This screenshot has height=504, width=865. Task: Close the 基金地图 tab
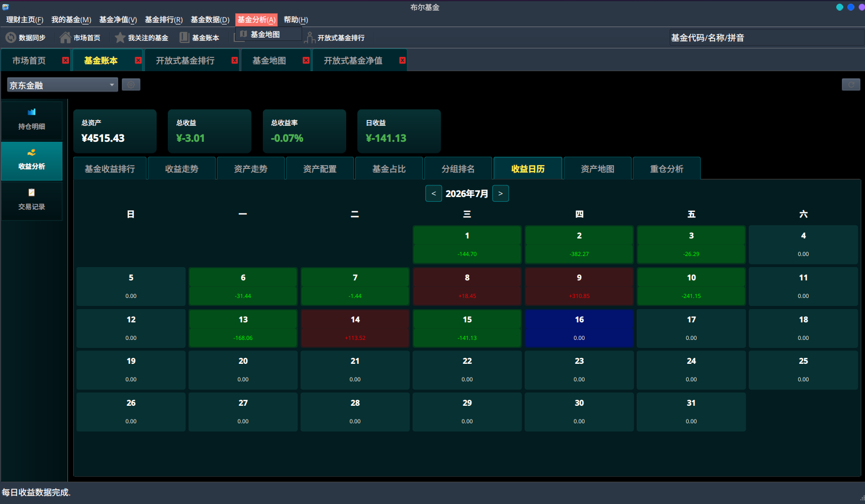point(306,61)
